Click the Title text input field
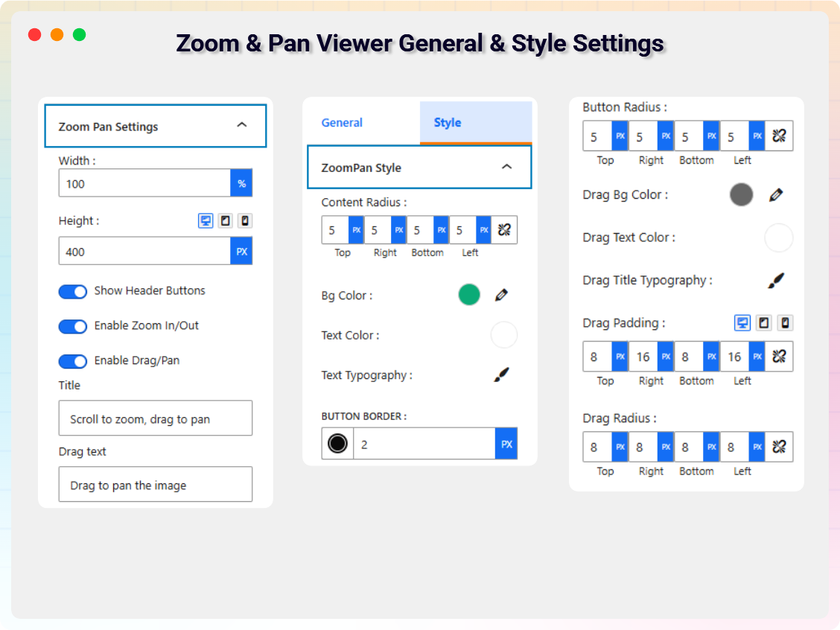The image size is (840, 630). 155,419
